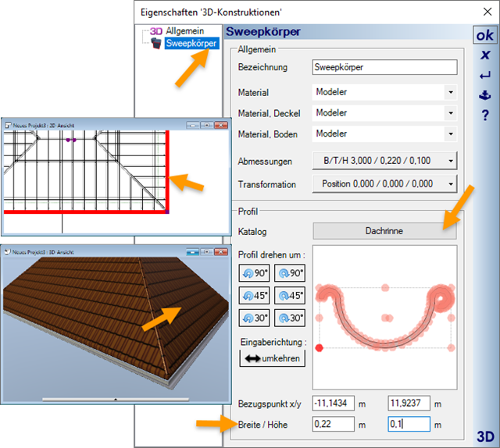500x448 pixels.
Task: Cancel dialog using the x icon
Action: pyautogui.click(x=484, y=55)
